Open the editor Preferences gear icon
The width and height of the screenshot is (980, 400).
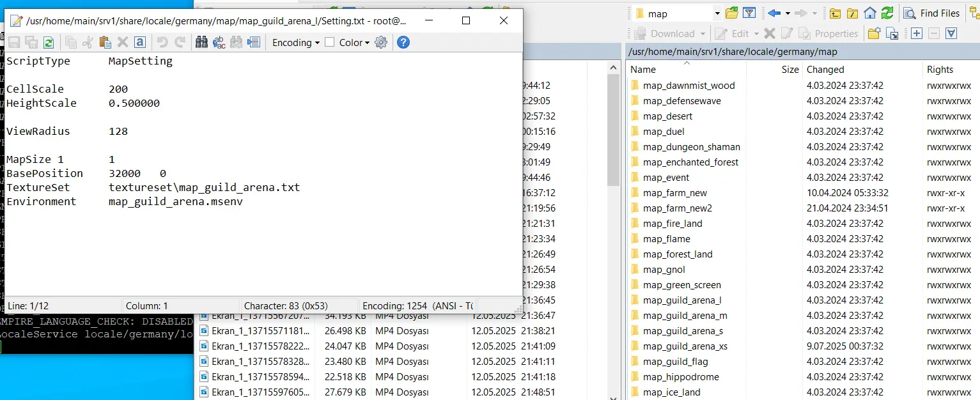tap(381, 43)
